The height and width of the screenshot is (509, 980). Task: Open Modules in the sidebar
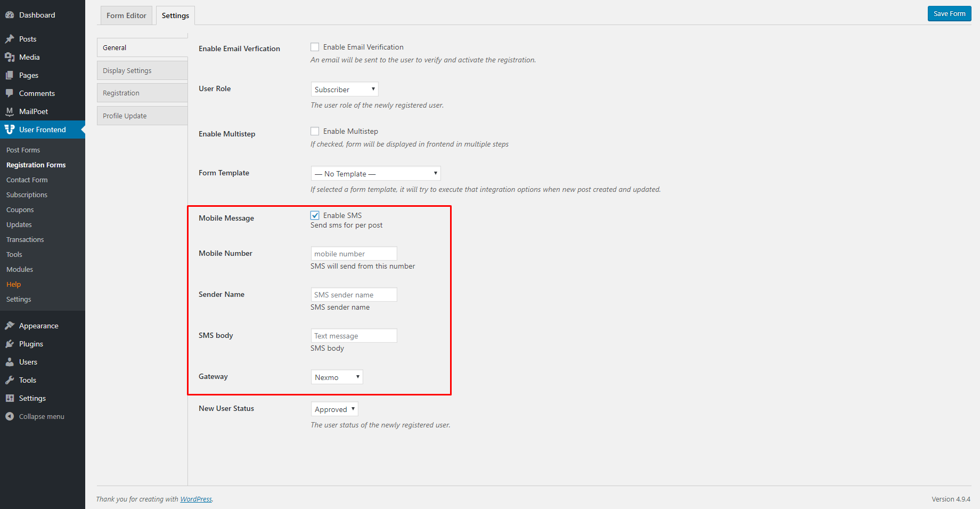click(20, 270)
